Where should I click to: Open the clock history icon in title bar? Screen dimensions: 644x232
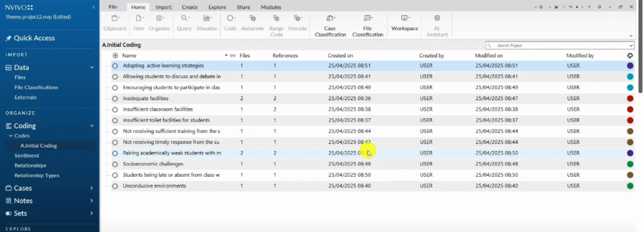pos(541,7)
